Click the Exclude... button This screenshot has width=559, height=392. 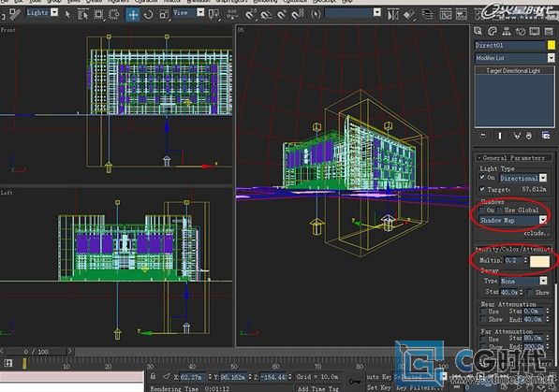tap(537, 233)
